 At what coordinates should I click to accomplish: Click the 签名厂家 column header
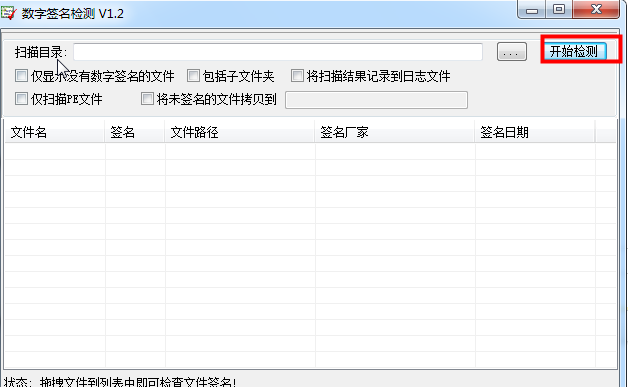395,132
